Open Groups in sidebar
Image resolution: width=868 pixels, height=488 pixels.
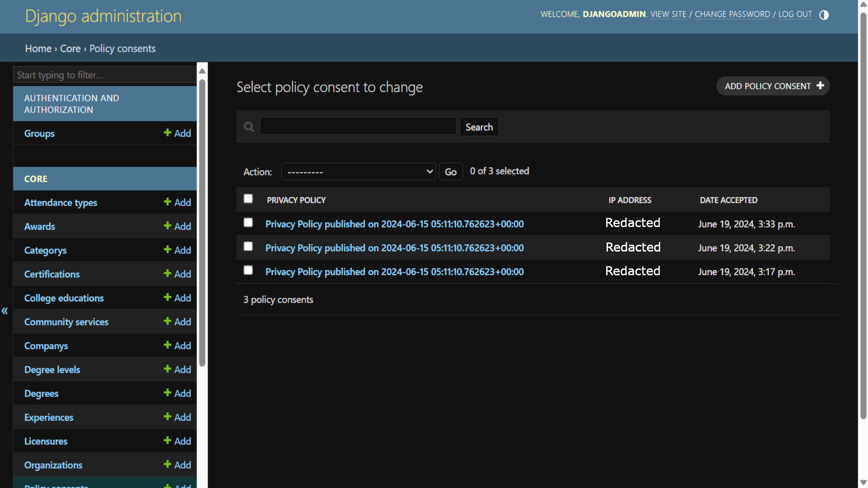click(39, 134)
